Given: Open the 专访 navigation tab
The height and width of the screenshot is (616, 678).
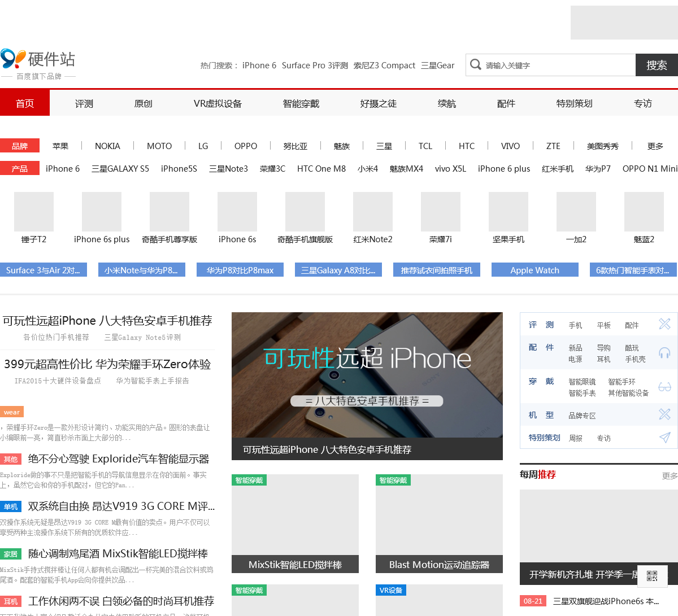Looking at the screenshot, I should tap(643, 103).
